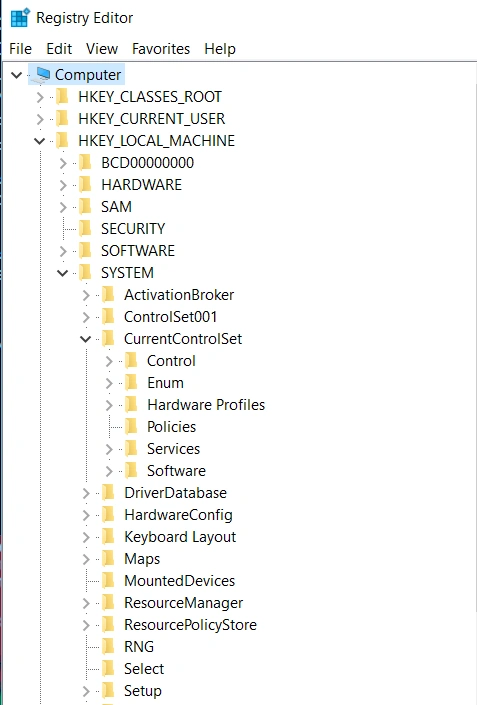The width and height of the screenshot is (477, 705).
Task: Expand HKEY_CURRENT_USER with its arrow
Action: click(40, 119)
